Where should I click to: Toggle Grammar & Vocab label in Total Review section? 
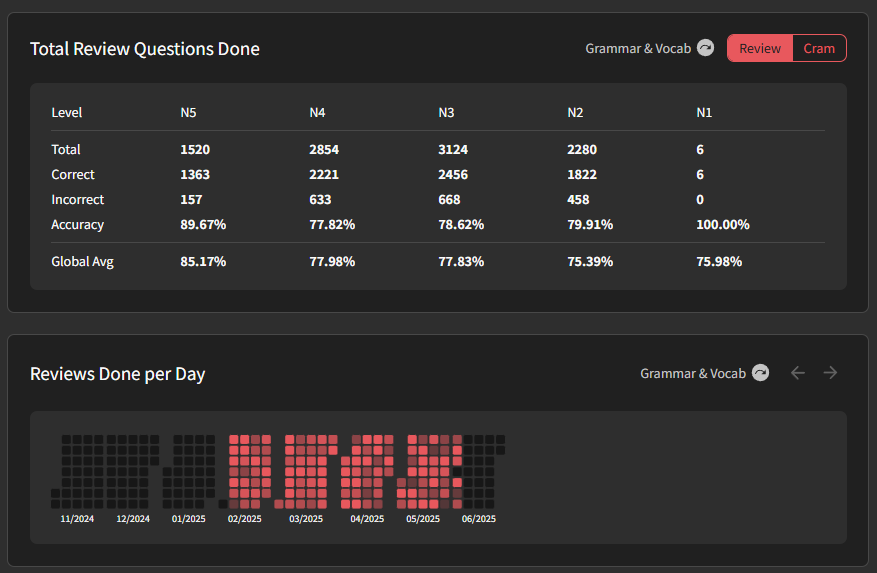click(638, 49)
